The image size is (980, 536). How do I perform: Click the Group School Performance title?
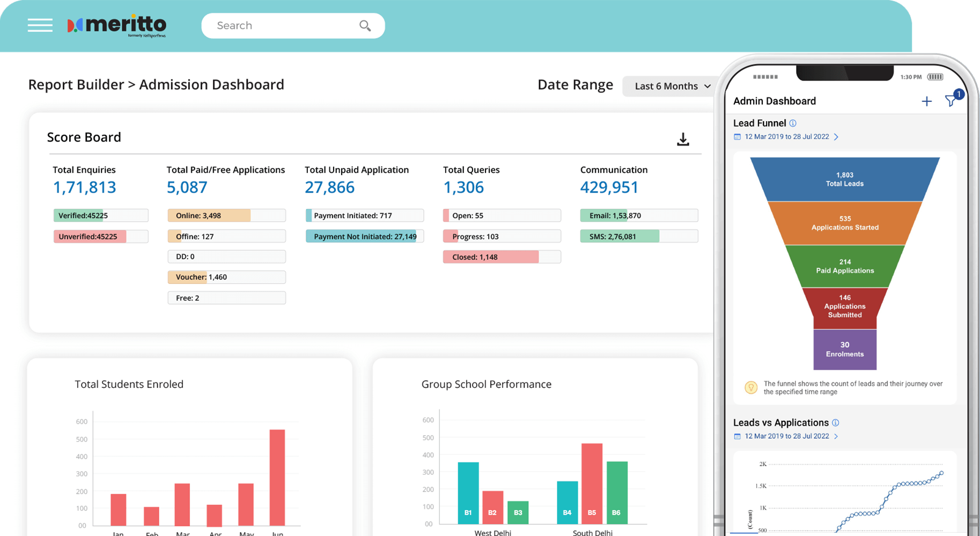[487, 384]
